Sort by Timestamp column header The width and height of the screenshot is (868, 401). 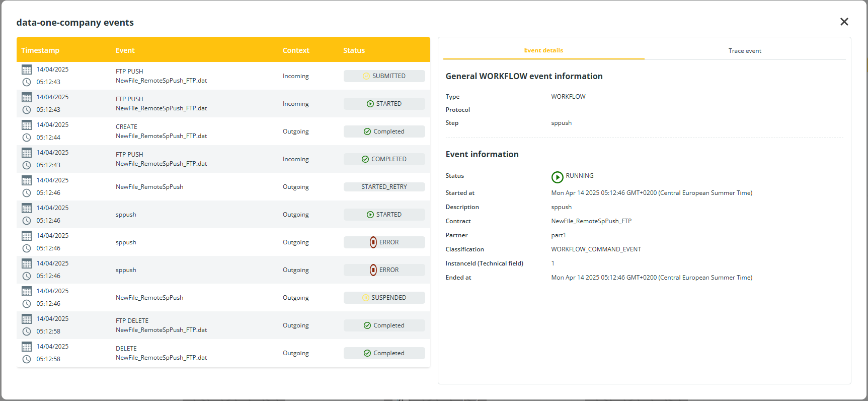pos(40,50)
